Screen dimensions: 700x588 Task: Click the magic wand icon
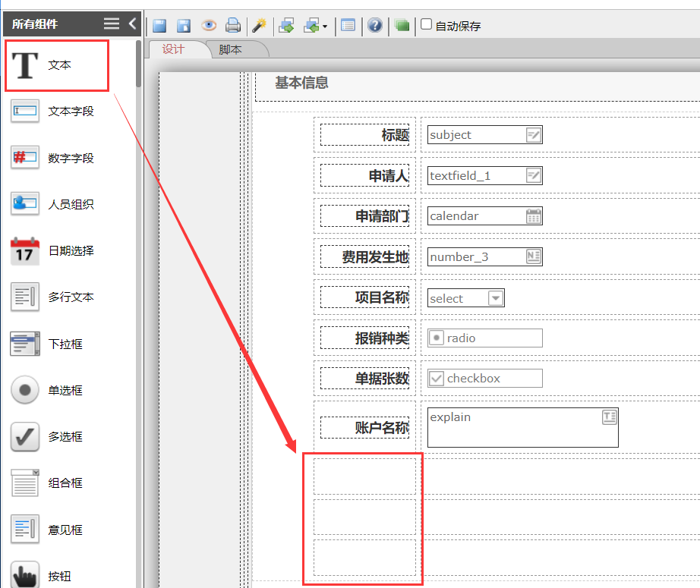259,26
